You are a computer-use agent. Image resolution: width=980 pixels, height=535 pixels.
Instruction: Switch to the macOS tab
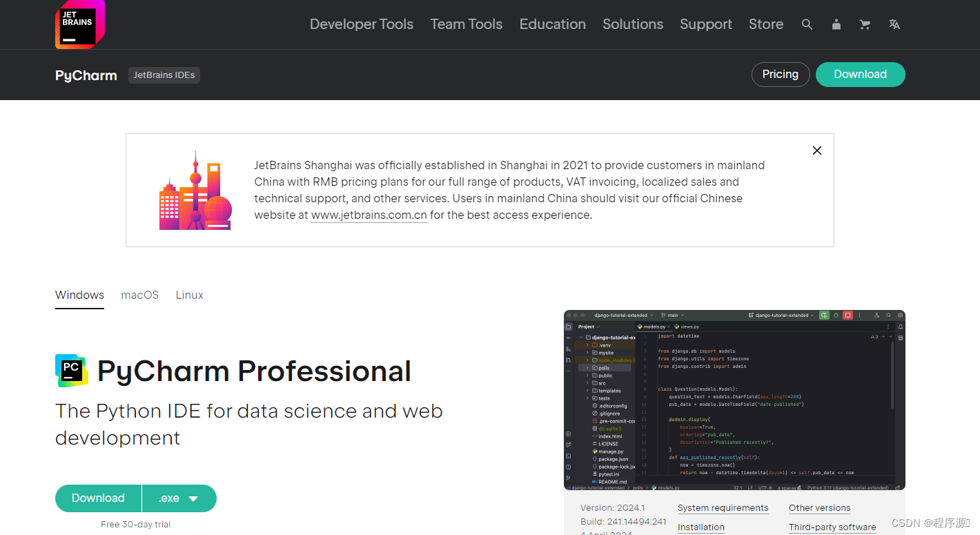pos(139,295)
